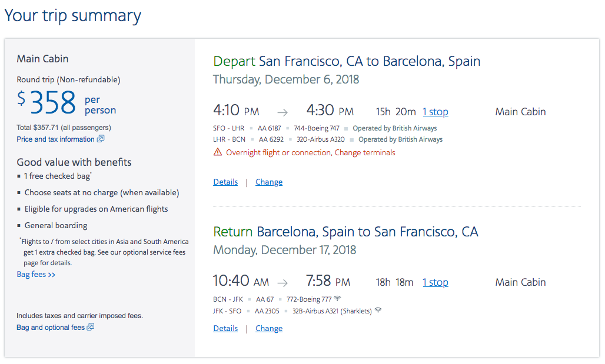Show the 1 stop info for departing flight

tap(435, 112)
